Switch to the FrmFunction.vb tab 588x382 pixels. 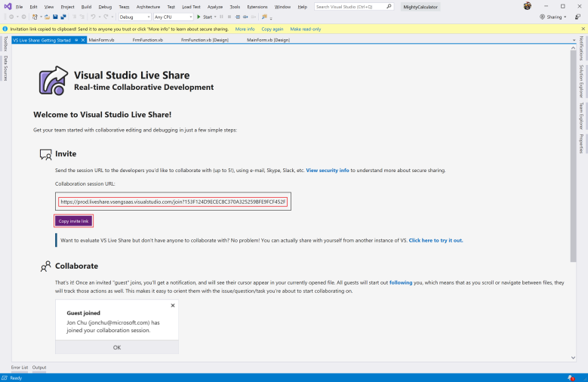[x=147, y=40]
